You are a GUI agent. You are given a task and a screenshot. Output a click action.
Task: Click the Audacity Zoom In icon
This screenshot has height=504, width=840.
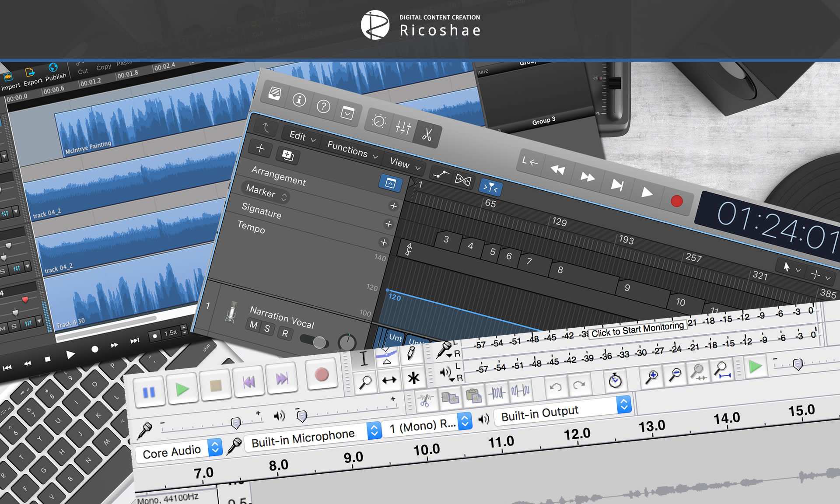[651, 376]
